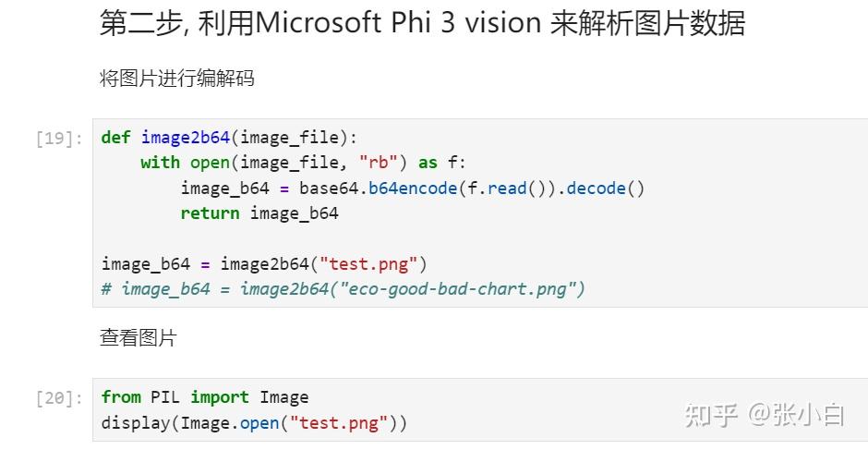The height and width of the screenshot is (450, 868).
Task: Select the cell prompt labeled [20]
Action: [60, 398]
